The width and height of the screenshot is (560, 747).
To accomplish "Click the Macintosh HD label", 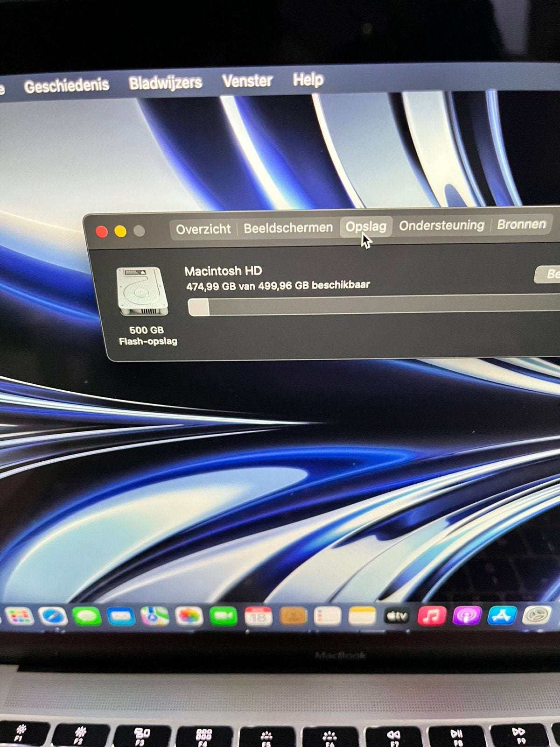I will [223, 271].
